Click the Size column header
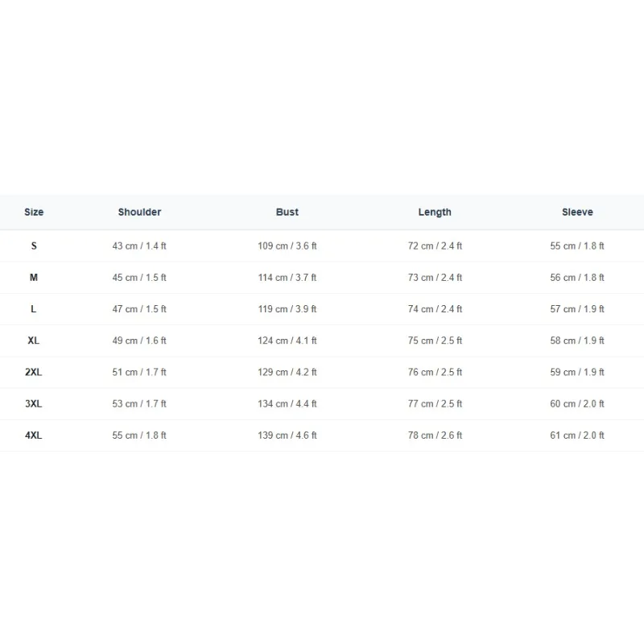This screenshot has width=644, height=644. 34,213
